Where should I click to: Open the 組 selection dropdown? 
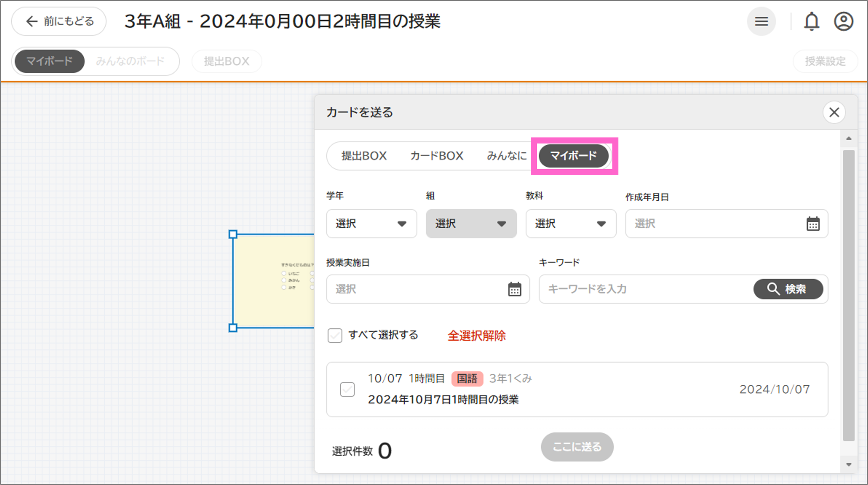coord(471,224)
